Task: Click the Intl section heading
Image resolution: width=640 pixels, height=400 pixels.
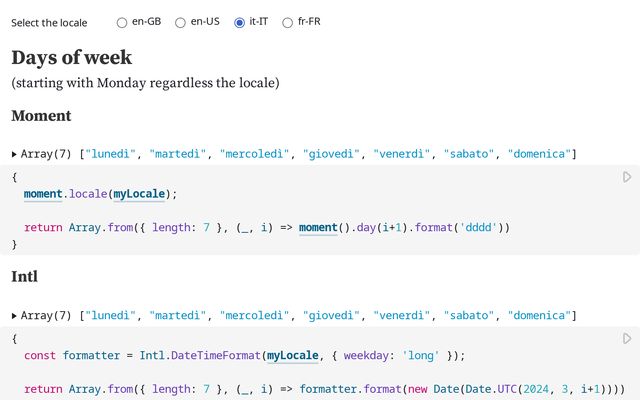Action: pos(24,277)
